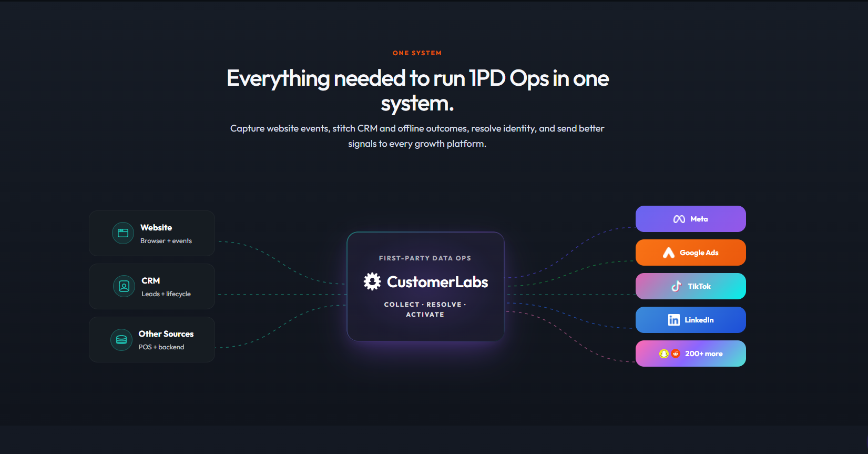Select the Google Ads destination button
This screenshot has height=454, width=868.
691,253
